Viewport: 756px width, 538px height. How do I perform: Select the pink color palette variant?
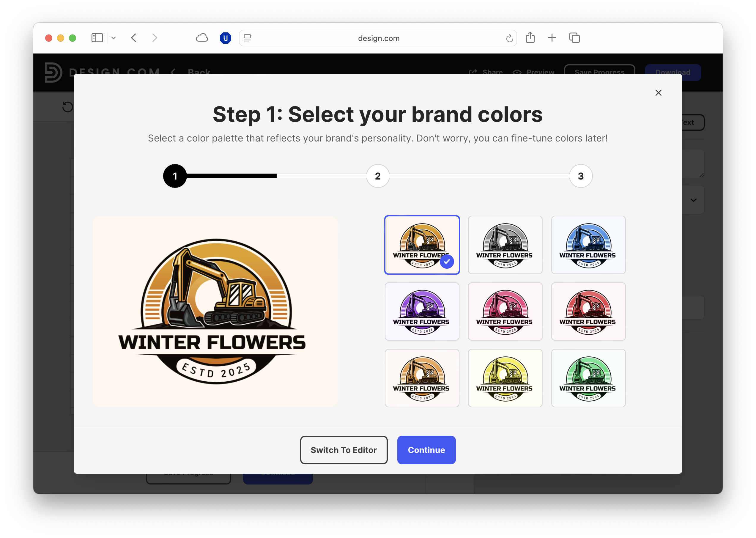coord(505,312)
